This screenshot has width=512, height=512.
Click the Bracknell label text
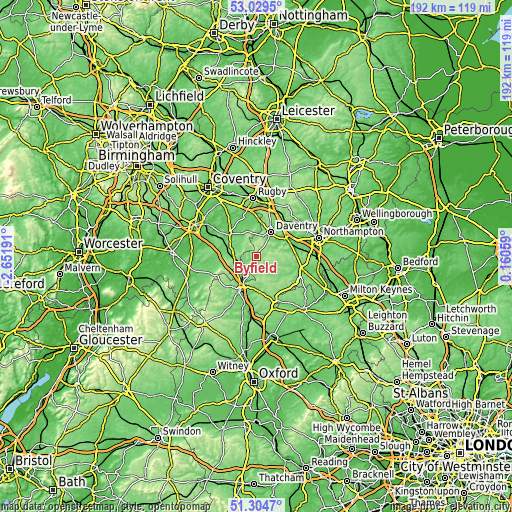tap(373, 474)
